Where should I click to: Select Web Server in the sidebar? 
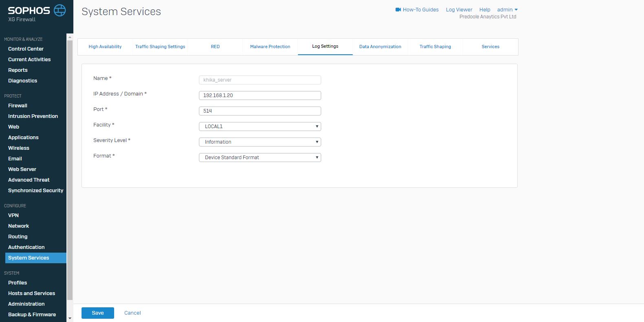coord(22,169)
